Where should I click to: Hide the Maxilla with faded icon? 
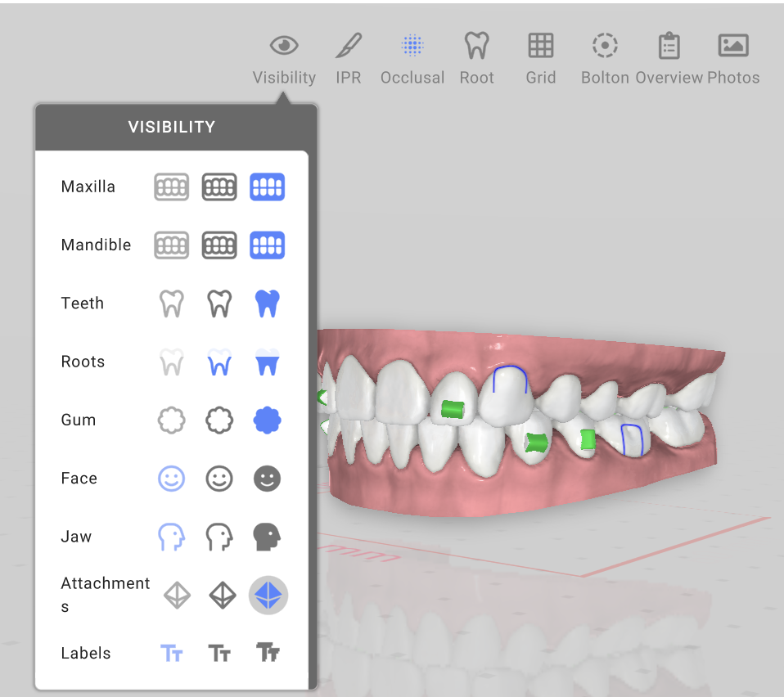(172, 187)
